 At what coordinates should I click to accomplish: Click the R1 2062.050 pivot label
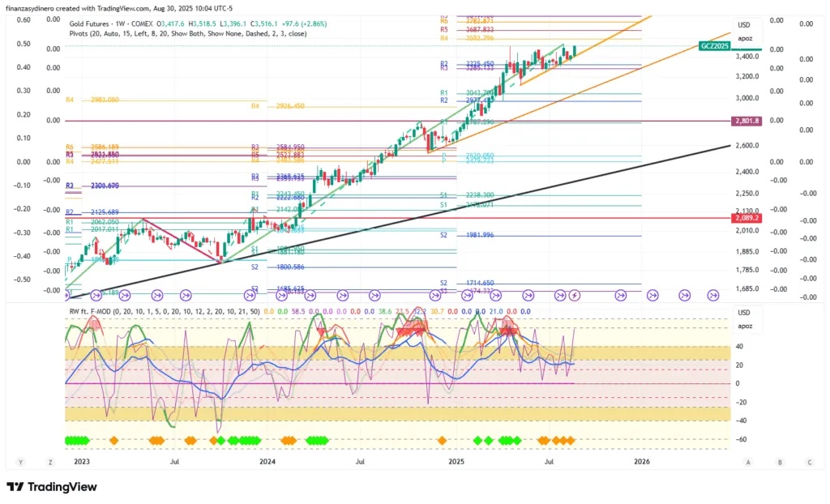92,222
